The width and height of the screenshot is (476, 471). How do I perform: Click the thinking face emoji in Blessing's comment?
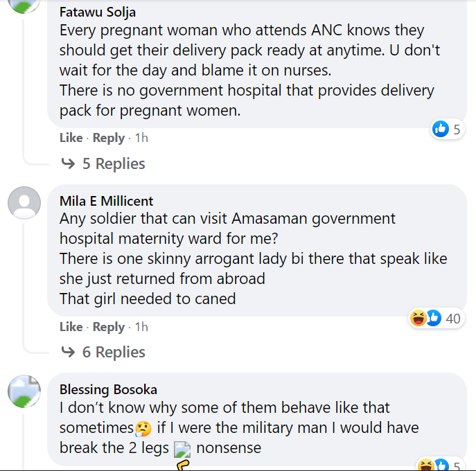point(143,428)
